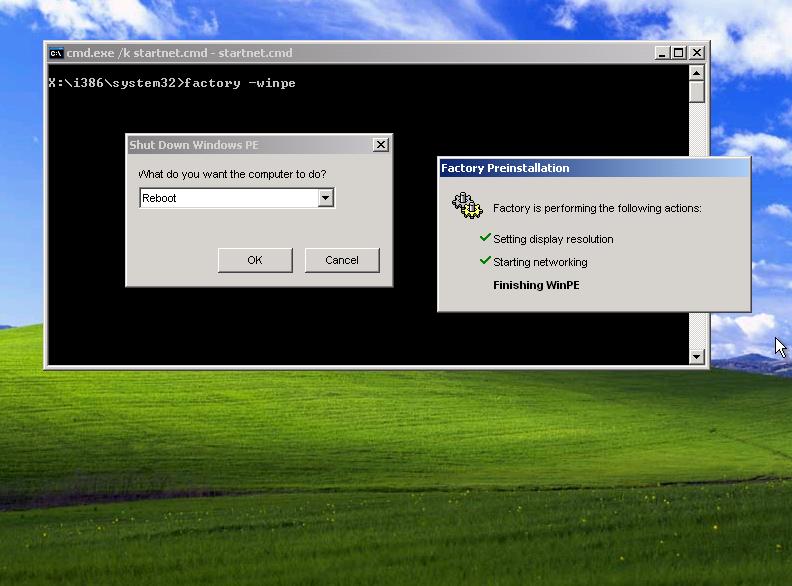
Task: Click OK in Shut Down Windows PE dialog
Action: pos(255,260)
